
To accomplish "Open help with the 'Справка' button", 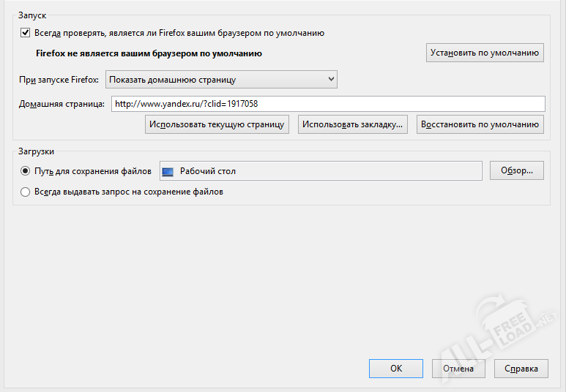I will click(x=521, y=369).
